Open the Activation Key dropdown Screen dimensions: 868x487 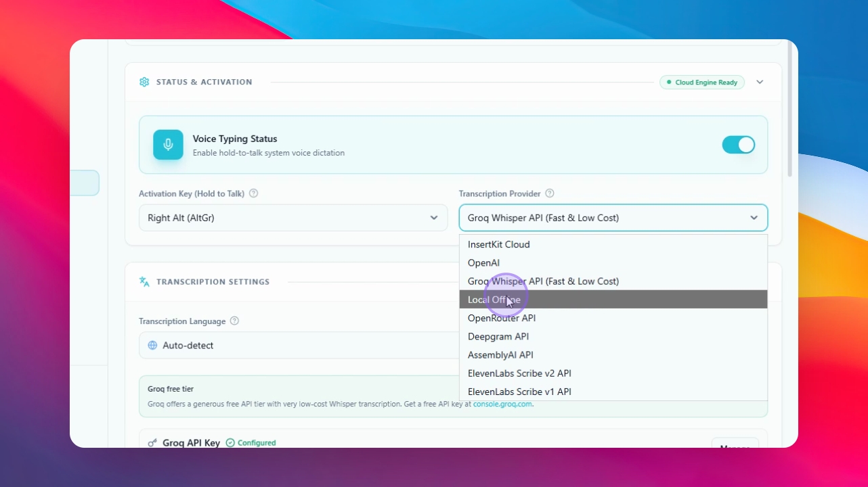pos(293,218)
